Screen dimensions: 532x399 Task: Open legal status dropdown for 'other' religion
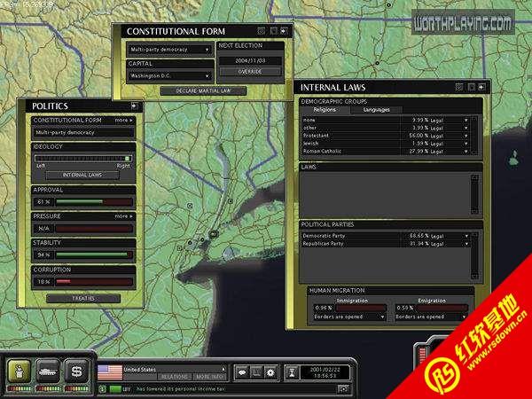[466, 128]
